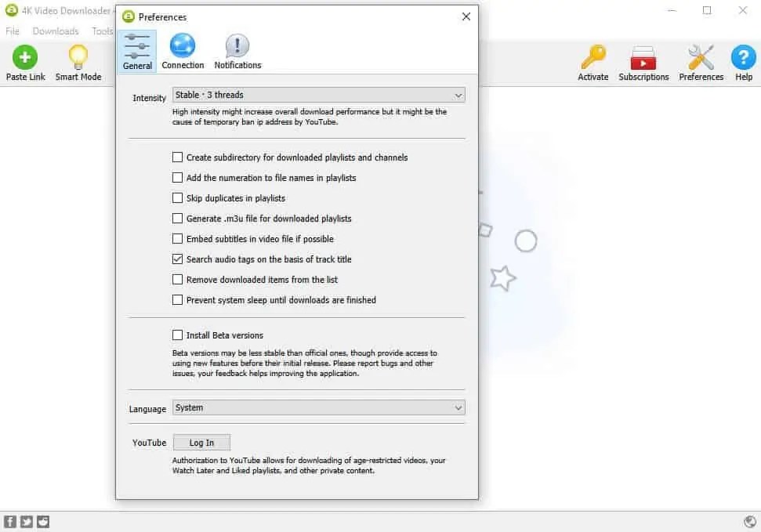The height and width of the screenshot is (532, 761).
Task: Open the Connection settings icon
Action: tap(183, 49)
